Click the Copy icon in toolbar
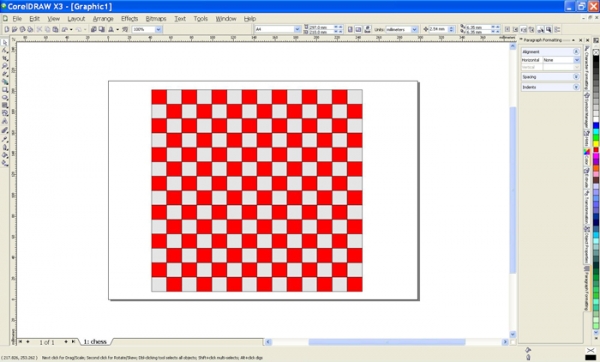 click(47, 29)
